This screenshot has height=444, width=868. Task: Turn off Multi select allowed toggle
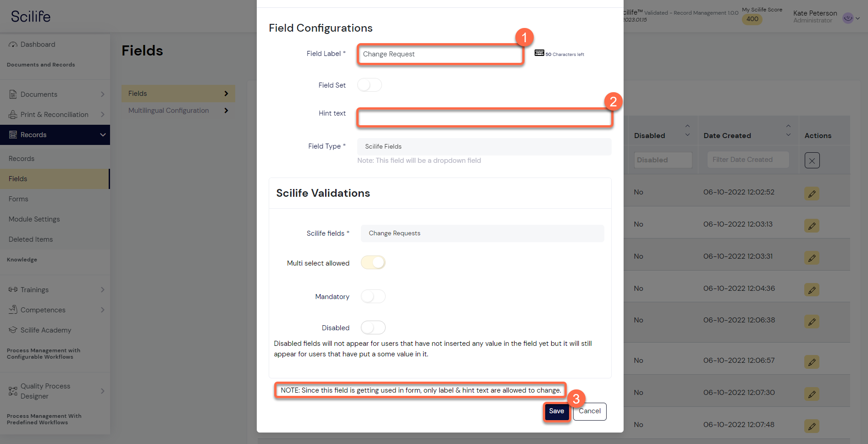pyautogui.click(x=373, y=262)
